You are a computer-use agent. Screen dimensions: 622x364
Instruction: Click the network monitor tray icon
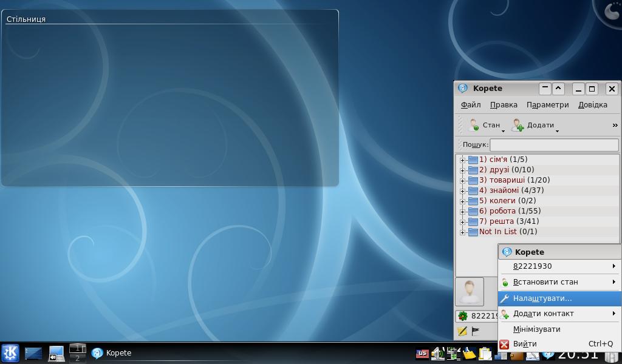coord(453,353)
